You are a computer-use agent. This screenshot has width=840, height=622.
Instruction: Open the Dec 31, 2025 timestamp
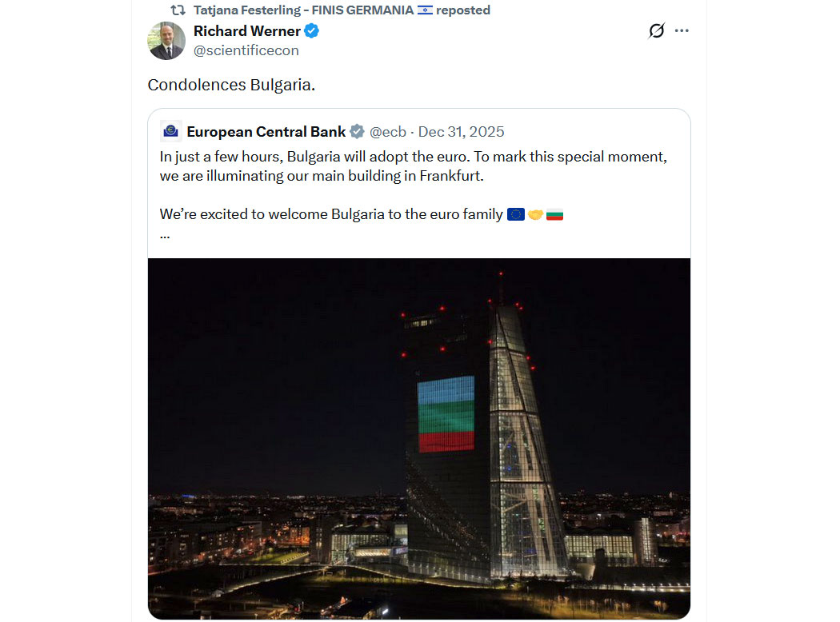pyautogui.click(x=462, y=132)
